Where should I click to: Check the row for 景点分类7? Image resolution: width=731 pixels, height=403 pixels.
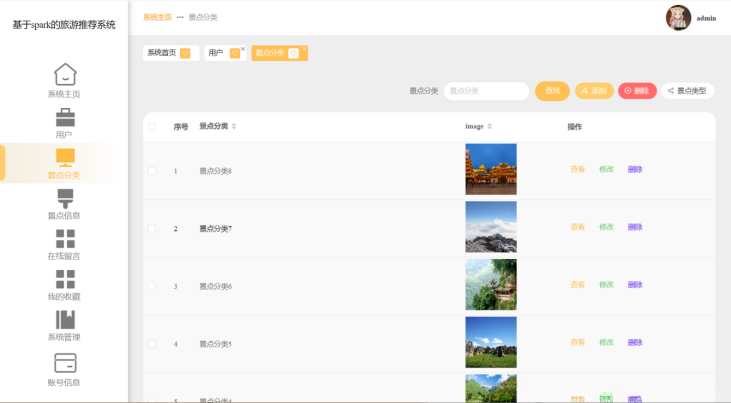point(152,229)
